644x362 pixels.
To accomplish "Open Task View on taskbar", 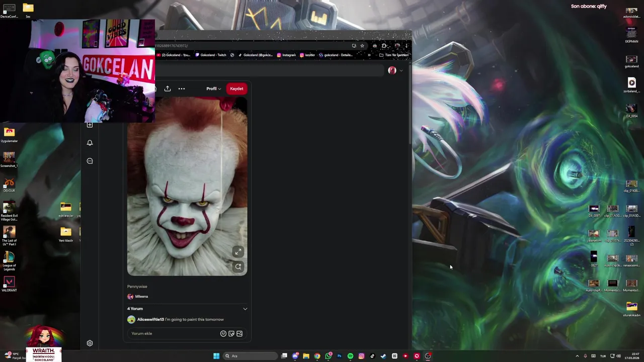I will [284, 356].
